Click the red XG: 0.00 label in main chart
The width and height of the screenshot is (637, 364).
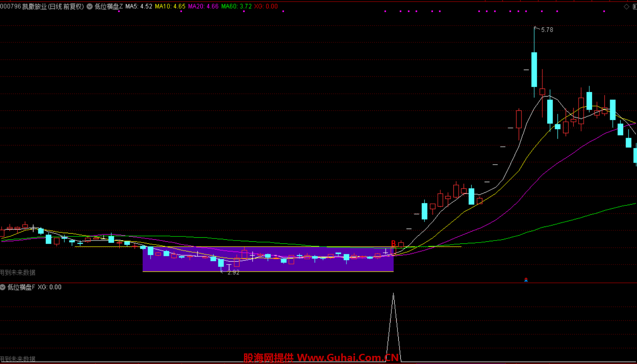coord(266,7)
